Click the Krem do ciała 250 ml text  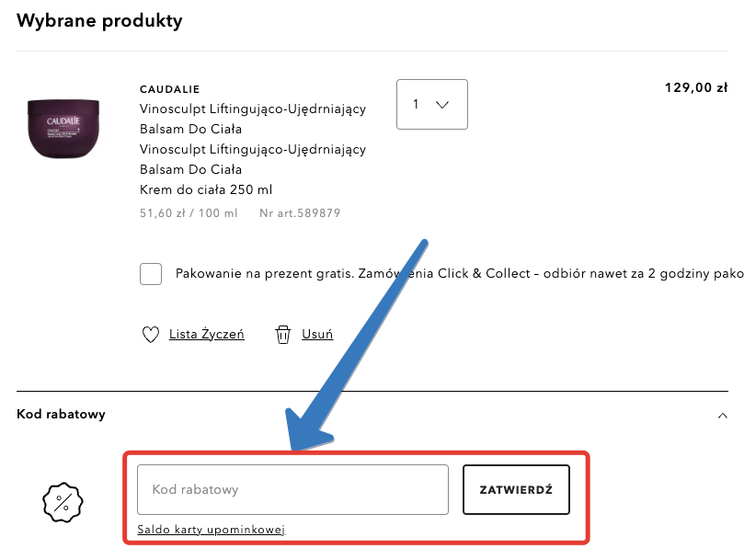206,189
